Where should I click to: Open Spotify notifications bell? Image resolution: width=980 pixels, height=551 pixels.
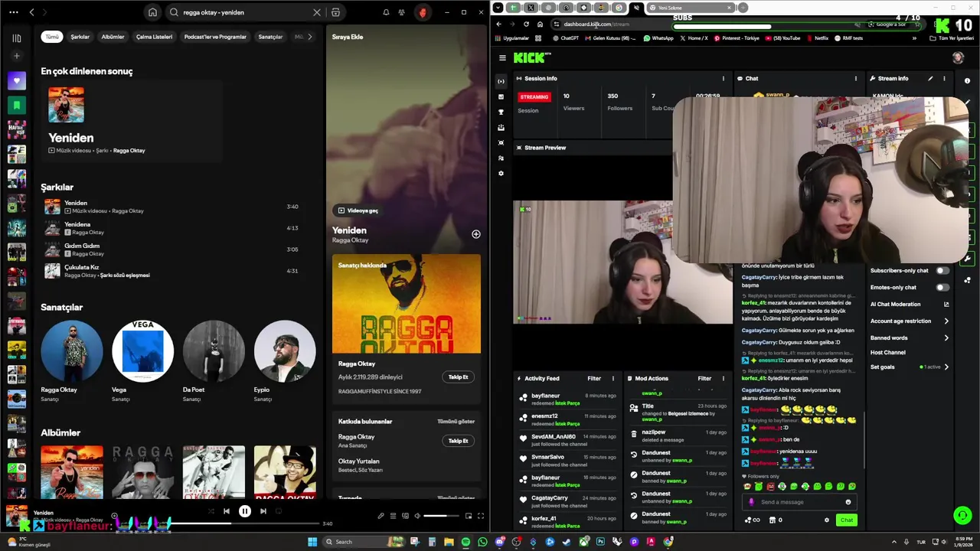click(386, 12)
